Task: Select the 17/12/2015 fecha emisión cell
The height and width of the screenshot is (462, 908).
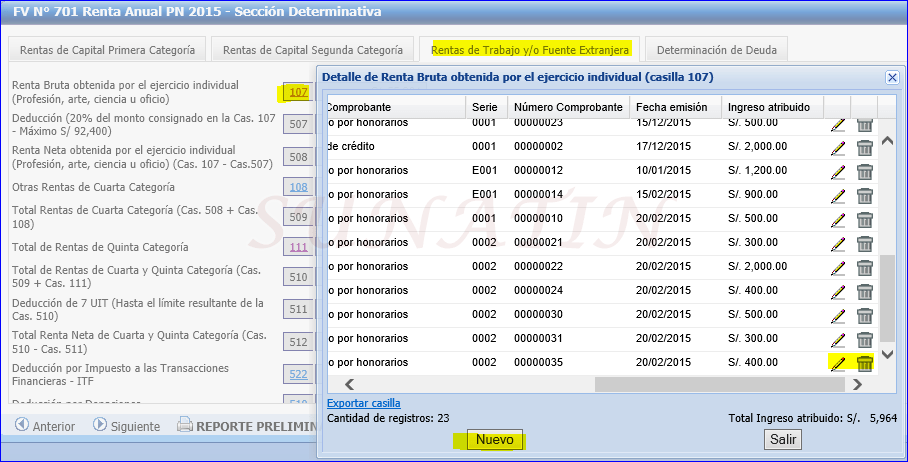Action: point(675,146)
